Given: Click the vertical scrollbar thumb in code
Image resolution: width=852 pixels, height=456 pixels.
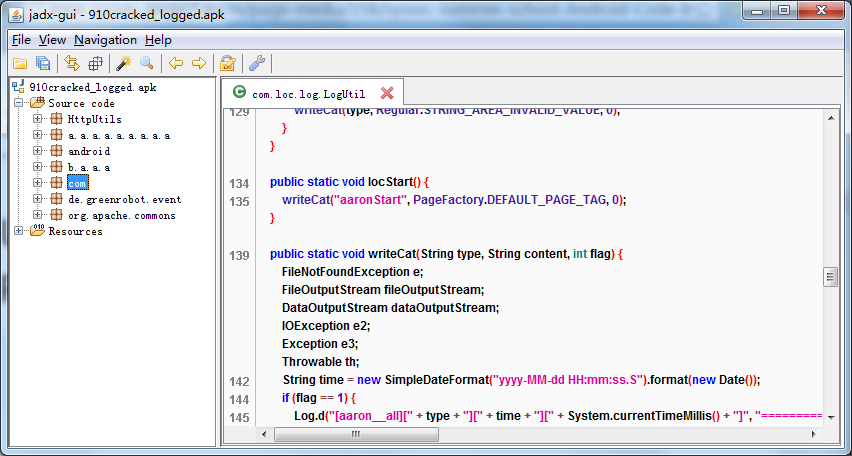Looking at the screenshot, I should click(x=830, y=277).
